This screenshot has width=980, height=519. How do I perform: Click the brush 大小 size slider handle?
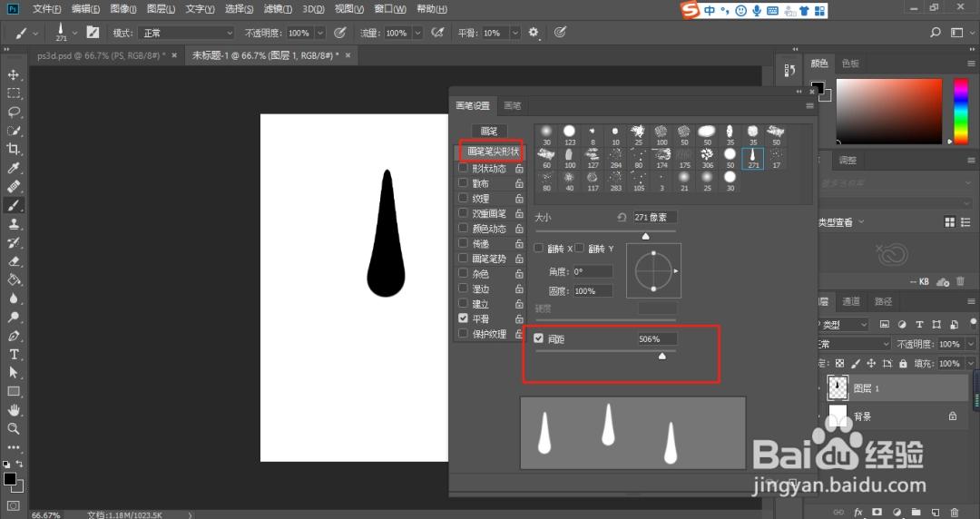coord(646,237)
